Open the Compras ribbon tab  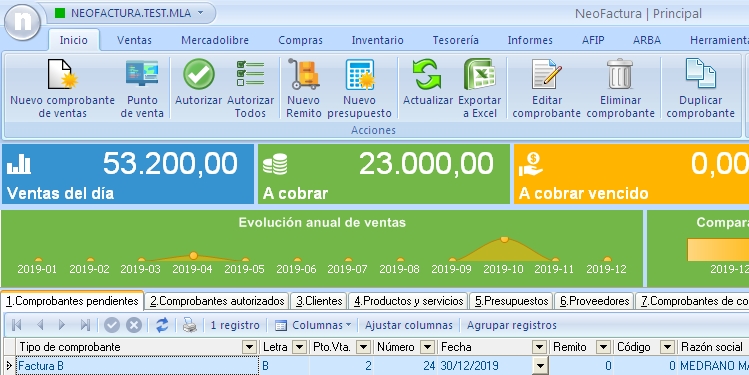coord(300,40)
